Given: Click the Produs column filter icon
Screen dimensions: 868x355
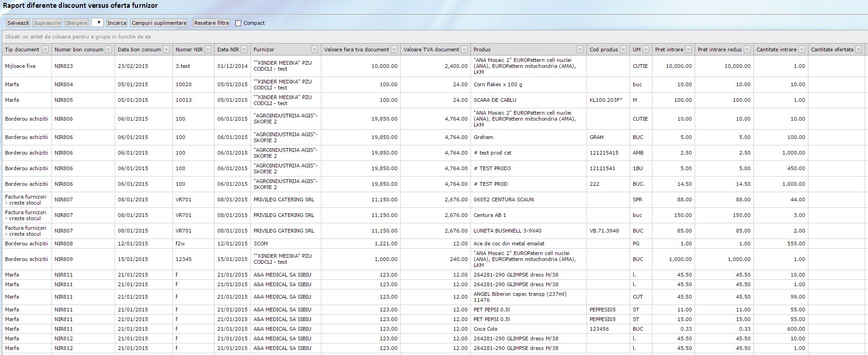Looking at the screenshot, I should pos(580,50).
